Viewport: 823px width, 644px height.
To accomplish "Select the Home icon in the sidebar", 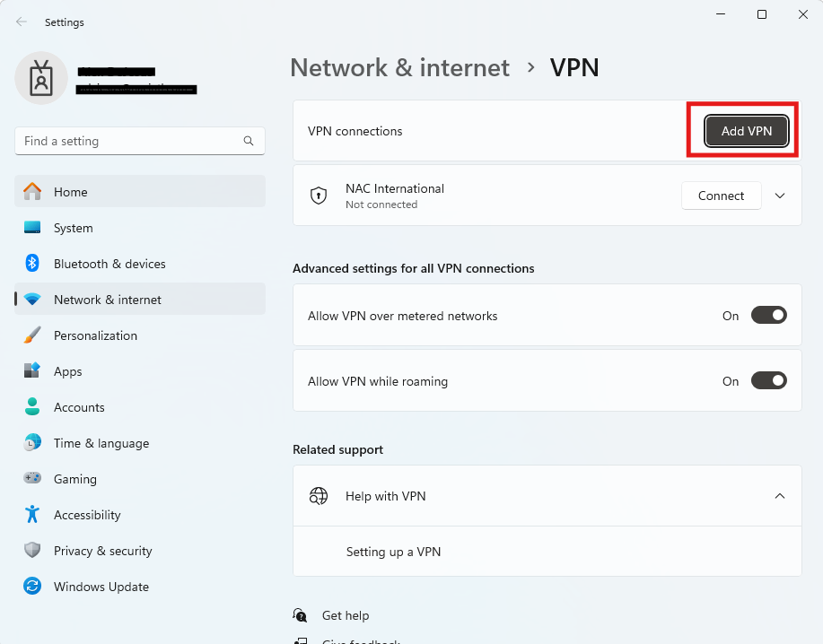I will tap(33, 191).
